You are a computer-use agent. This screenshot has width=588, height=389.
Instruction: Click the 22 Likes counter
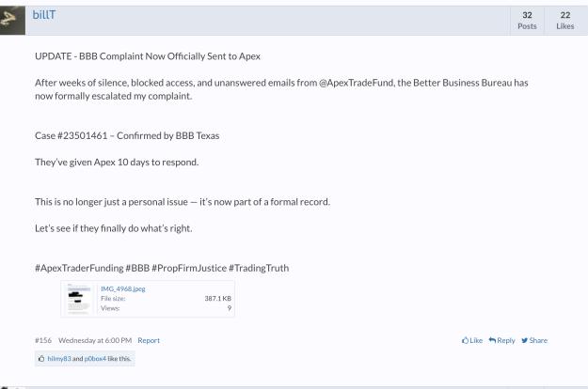565,21
